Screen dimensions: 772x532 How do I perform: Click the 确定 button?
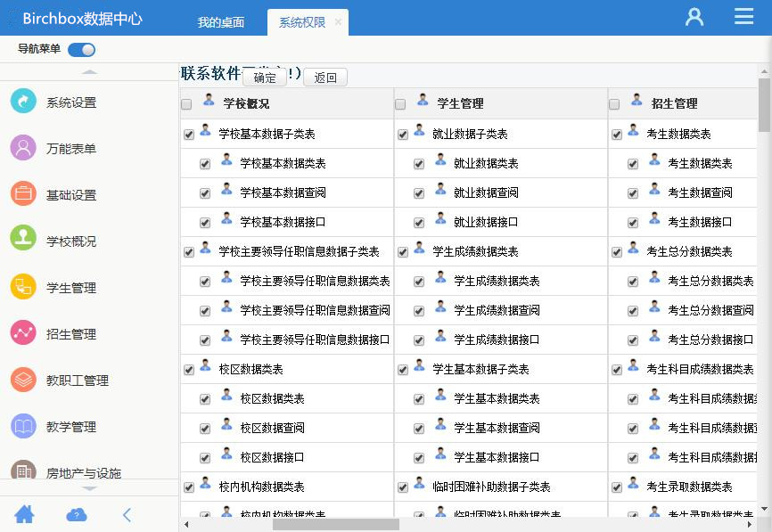click(x=265, y=78)
